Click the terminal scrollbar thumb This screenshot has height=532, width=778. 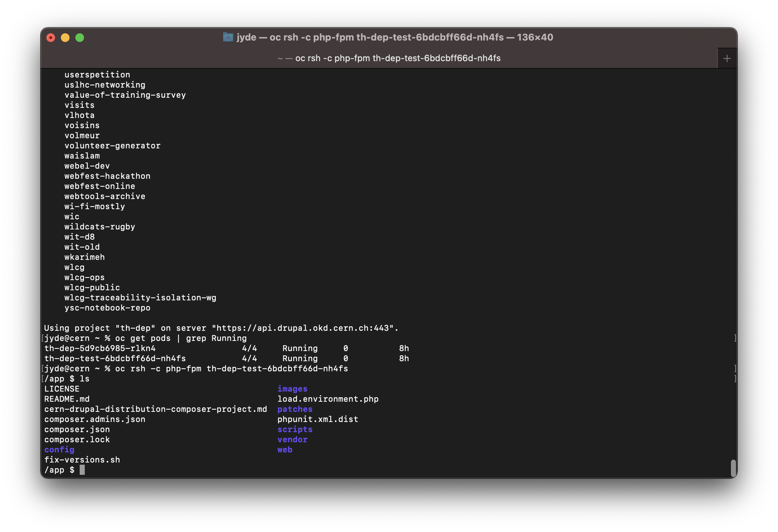pyautogui.click(x=733, y=469)
